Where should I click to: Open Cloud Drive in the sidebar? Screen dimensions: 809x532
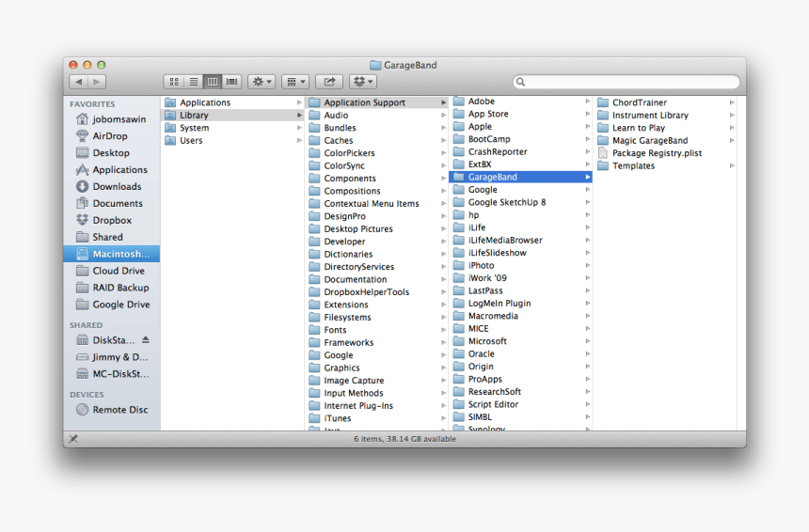click(x=112, y=271)
